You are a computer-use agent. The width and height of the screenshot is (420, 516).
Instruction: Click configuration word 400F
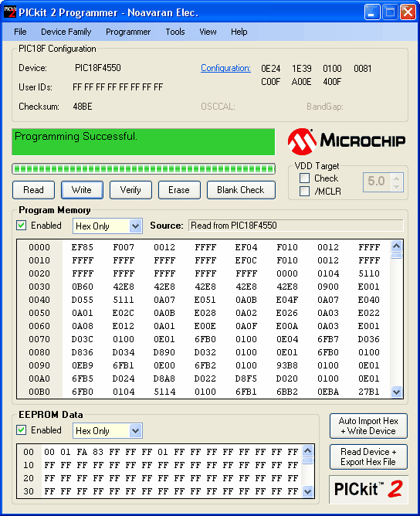(x=332, y=82)
